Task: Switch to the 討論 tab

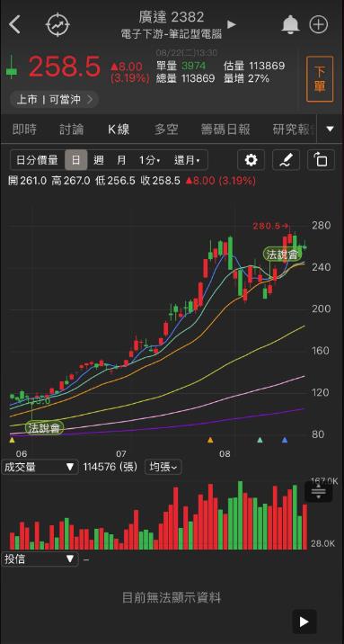Action: pos(71,130)
